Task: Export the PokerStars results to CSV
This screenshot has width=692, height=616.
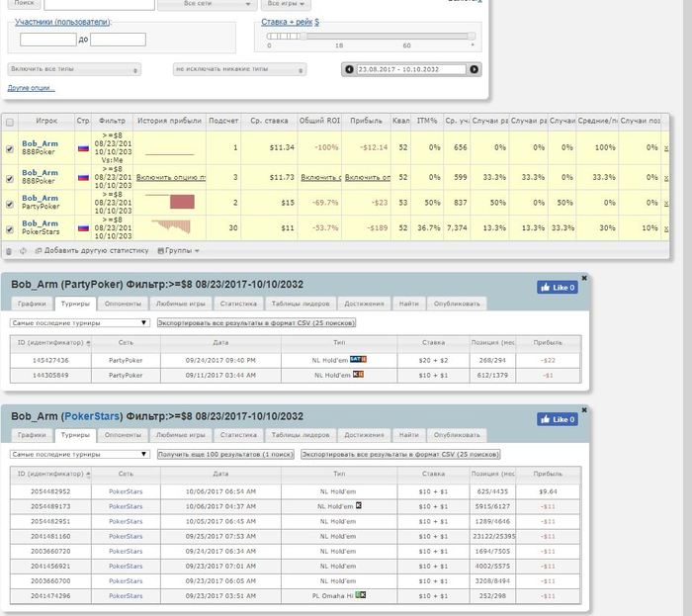Action: point(400,454)
